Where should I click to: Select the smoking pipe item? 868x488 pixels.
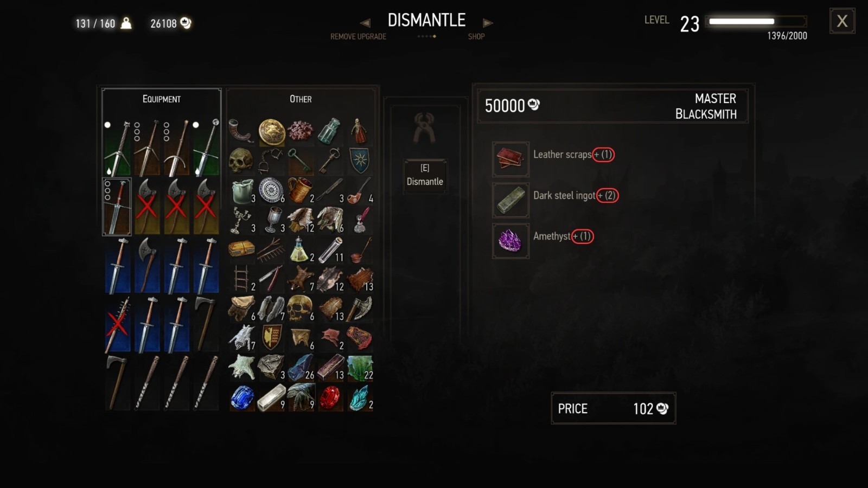[x=359, y=190]
